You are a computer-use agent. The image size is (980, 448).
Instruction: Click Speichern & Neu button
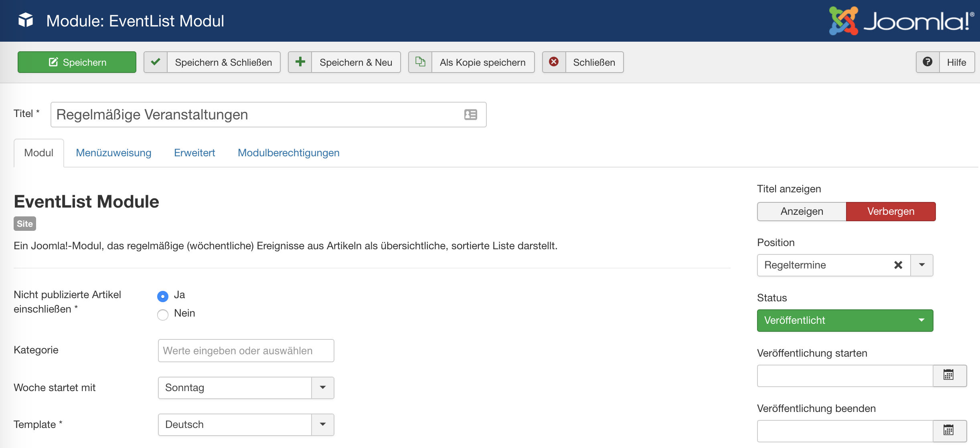344,62
